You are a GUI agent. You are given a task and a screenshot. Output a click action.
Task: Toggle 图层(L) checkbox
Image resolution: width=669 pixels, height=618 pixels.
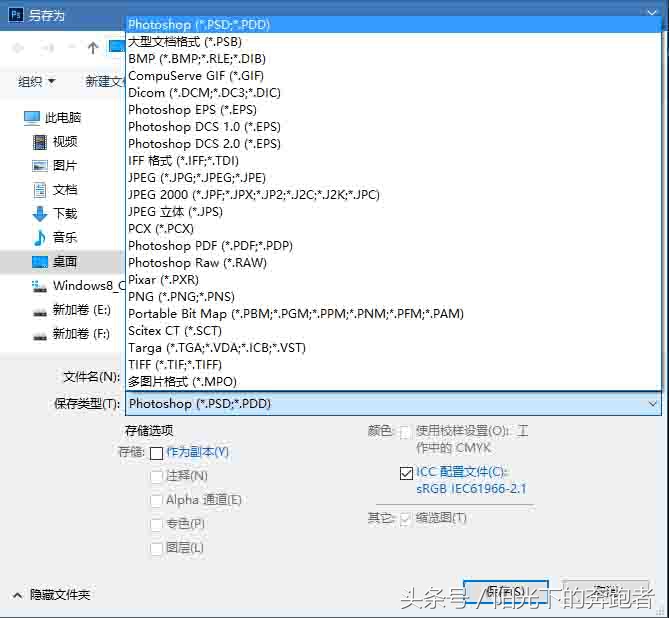tap(157, 548)
